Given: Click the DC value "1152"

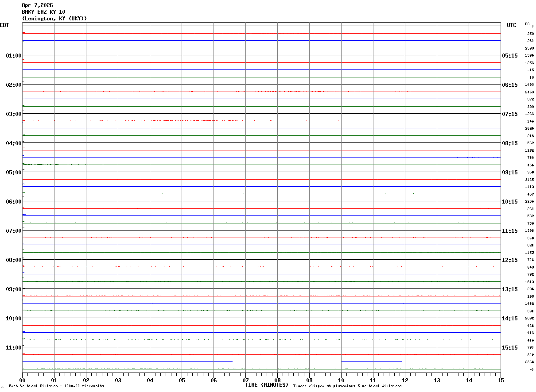Looking at the screenshot, I should coord(529,253).
